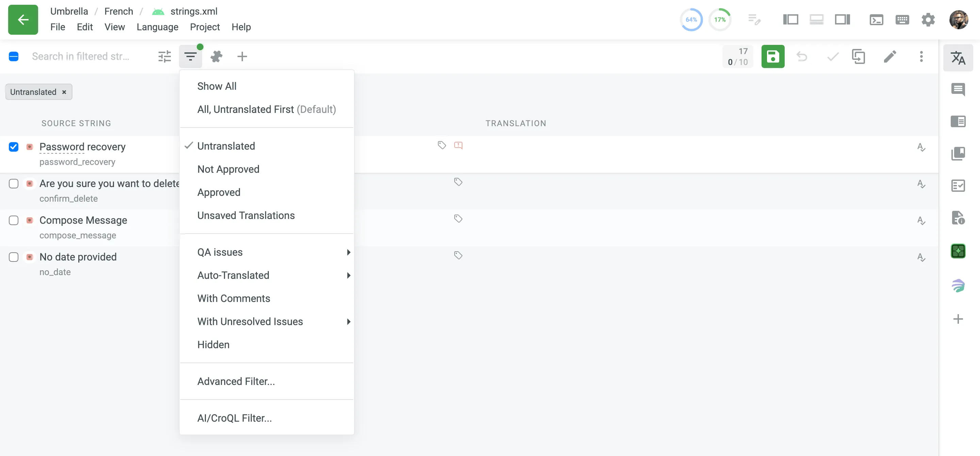Click the copy source icon
The image size is (980, 456).
858,57
